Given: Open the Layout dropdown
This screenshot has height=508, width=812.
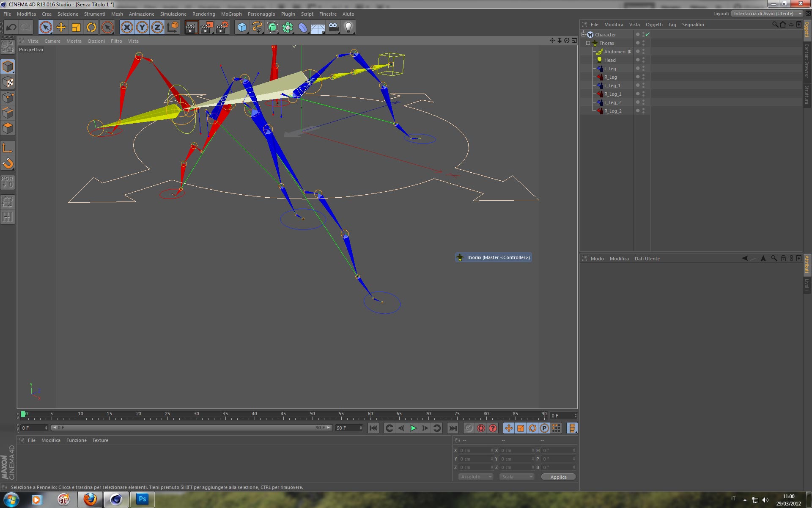Looking at the screenshot, I should tap(767, 14).
